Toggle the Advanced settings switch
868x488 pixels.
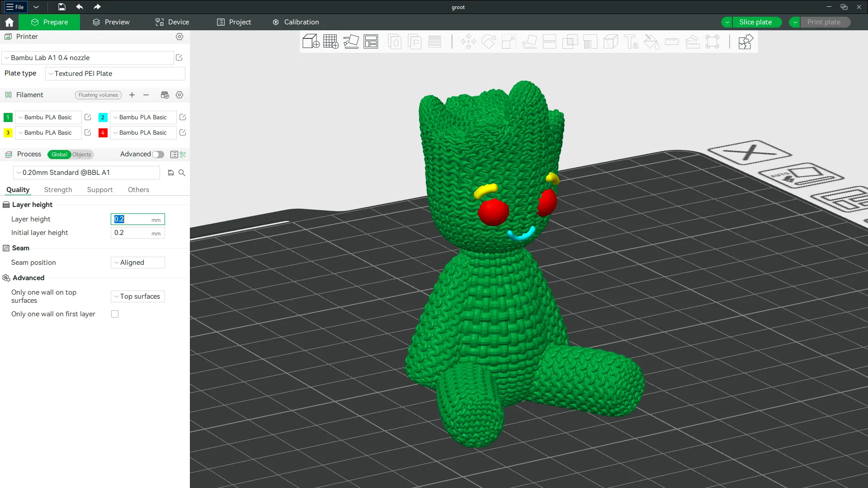(x=158, y=155)
